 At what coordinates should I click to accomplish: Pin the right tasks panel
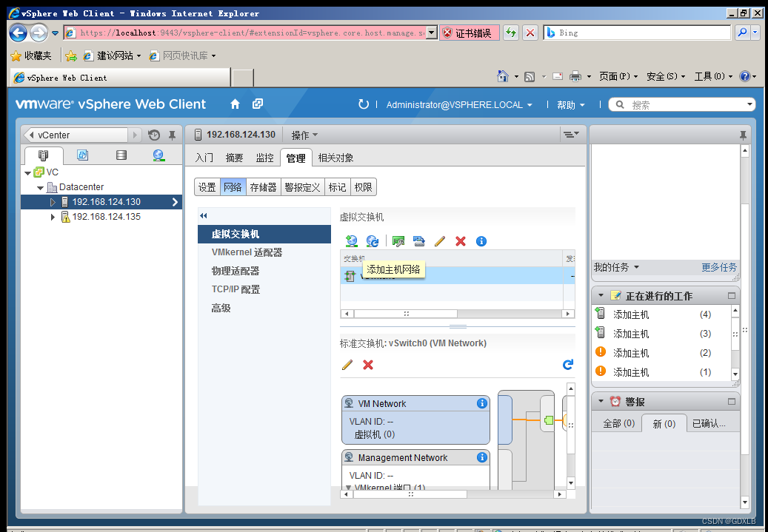pos(743,135)
